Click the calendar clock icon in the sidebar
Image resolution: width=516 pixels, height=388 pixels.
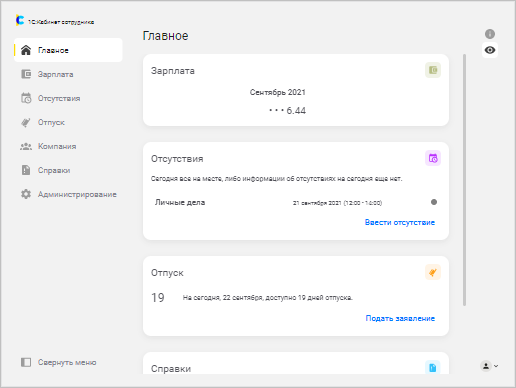click(x=26, y=98)
